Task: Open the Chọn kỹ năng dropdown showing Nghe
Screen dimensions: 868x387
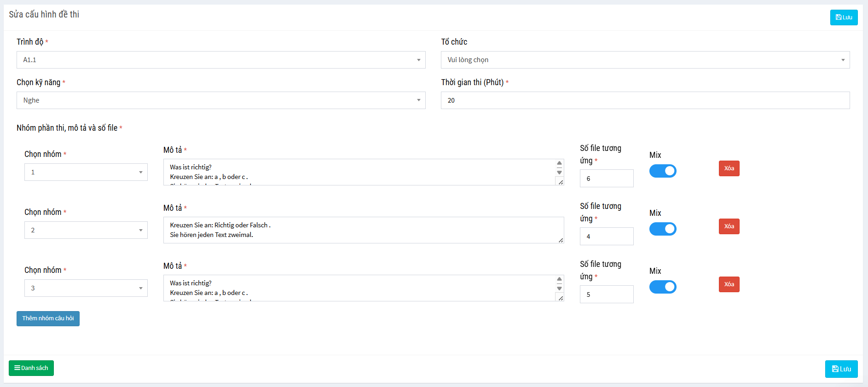Action: tap(221, 100)
